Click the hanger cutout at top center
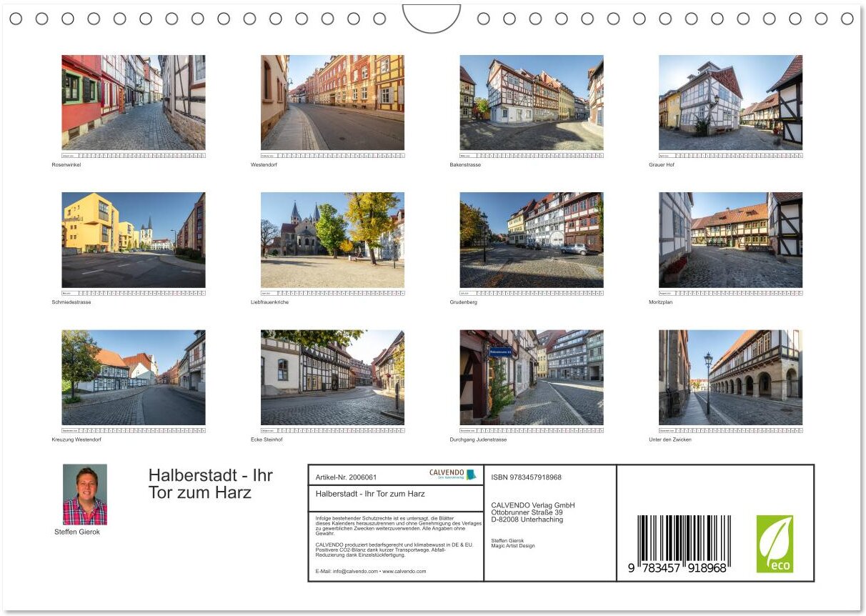This screenshot has height=616, width=866. [x=432, y=18]
